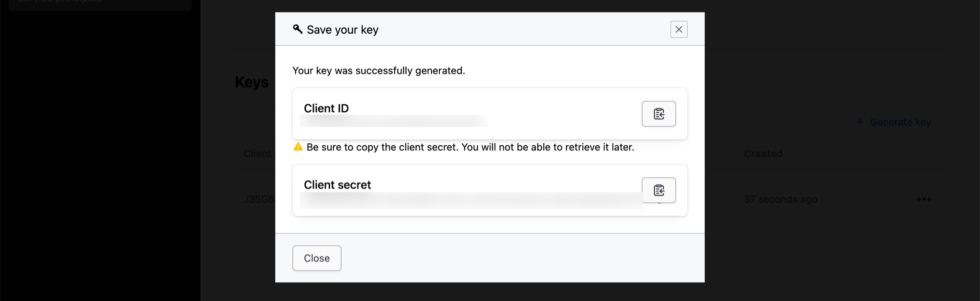Select the Created column header

coord(763,153)
